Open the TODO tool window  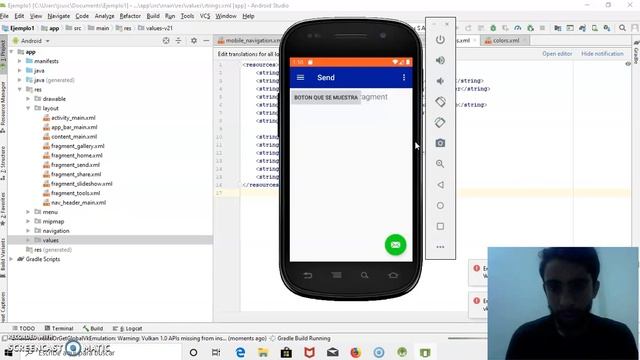24,328
